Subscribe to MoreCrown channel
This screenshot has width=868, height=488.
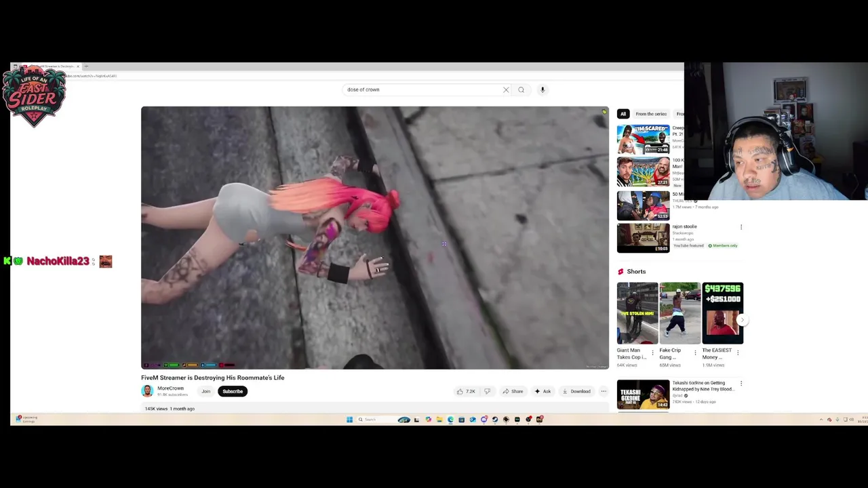click(233, 391)
